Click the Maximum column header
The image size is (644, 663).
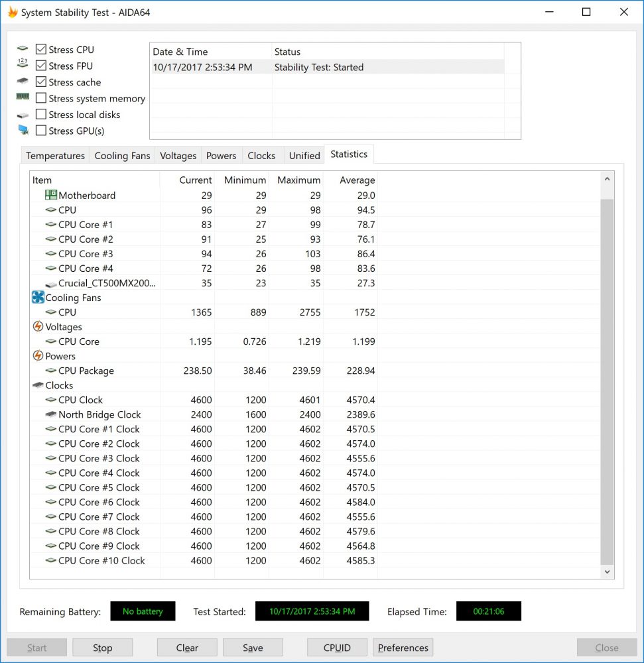tap(296, 180)
